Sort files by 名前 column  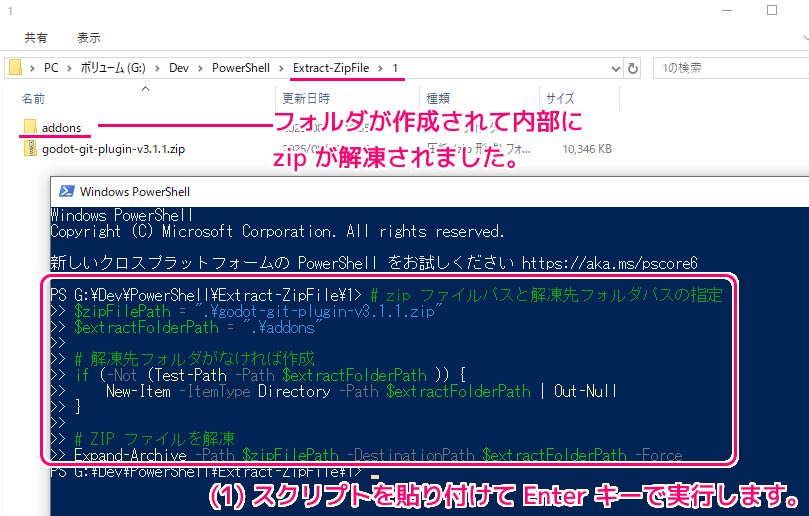[33, 98]
